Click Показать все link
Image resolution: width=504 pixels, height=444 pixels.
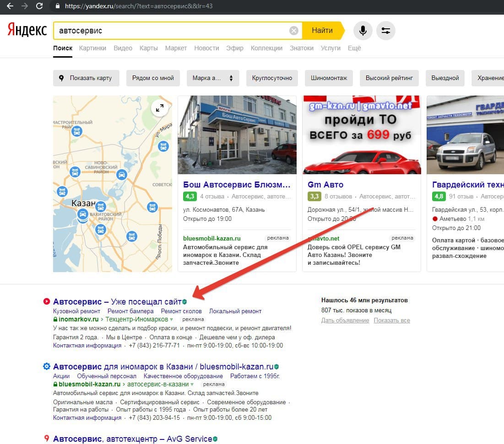click(392, 321)
